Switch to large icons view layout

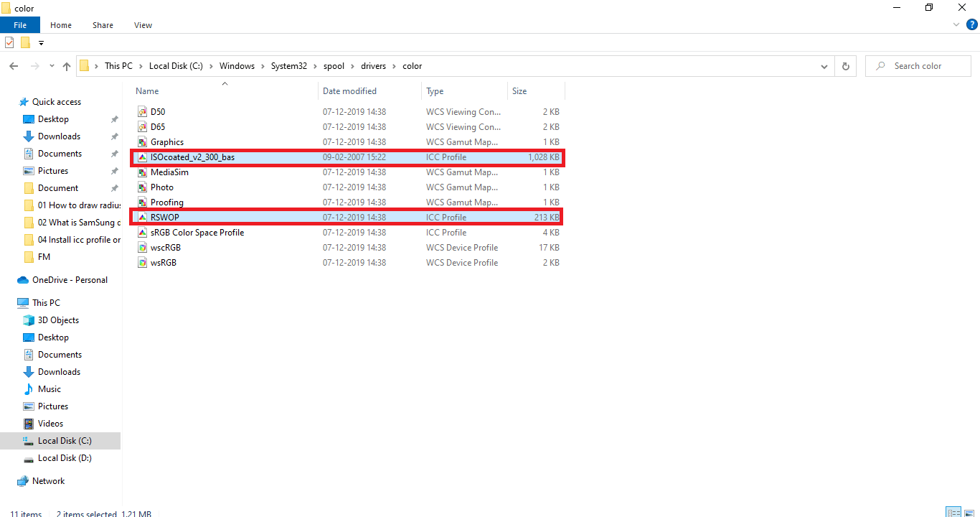pyautogui.click(x=968, y=512)
